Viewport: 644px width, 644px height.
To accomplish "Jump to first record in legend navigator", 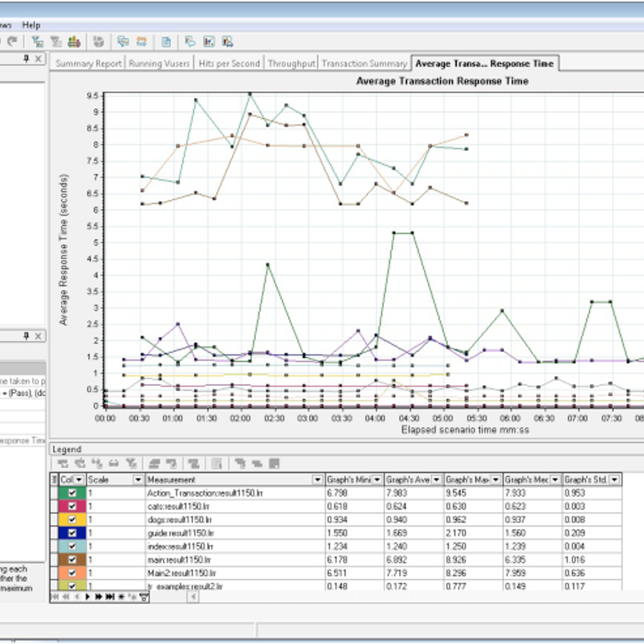I will pos(55,597).
